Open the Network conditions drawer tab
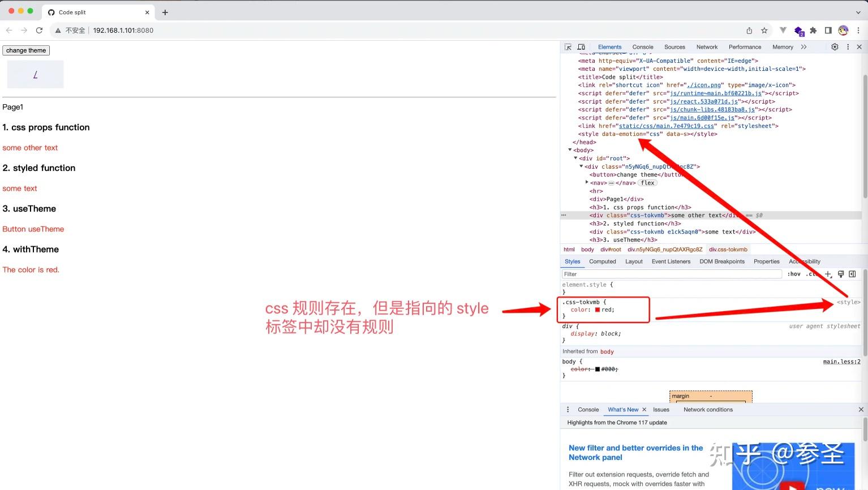The height and width of the screenshot is (490, 868). pyautogui.click(x=708, y=410)
